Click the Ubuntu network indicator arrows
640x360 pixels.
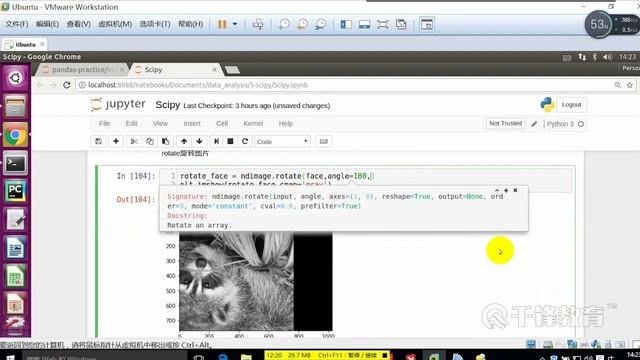[582, 57]
